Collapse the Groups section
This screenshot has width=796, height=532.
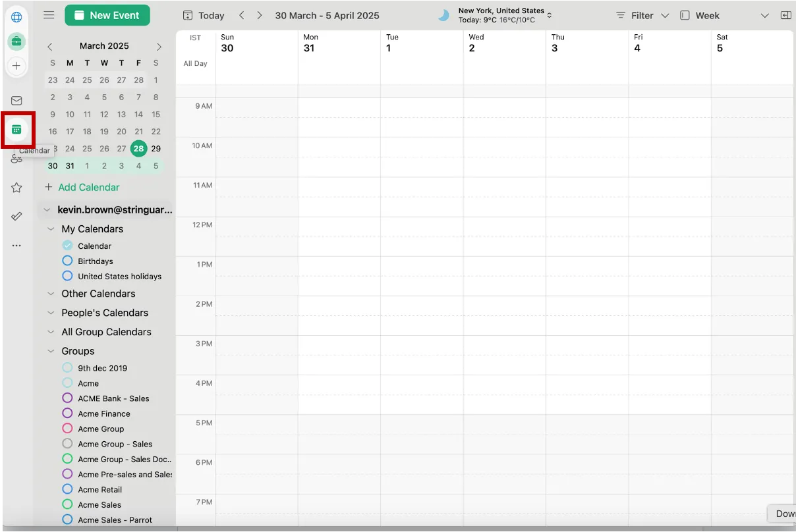pos(51,351)
